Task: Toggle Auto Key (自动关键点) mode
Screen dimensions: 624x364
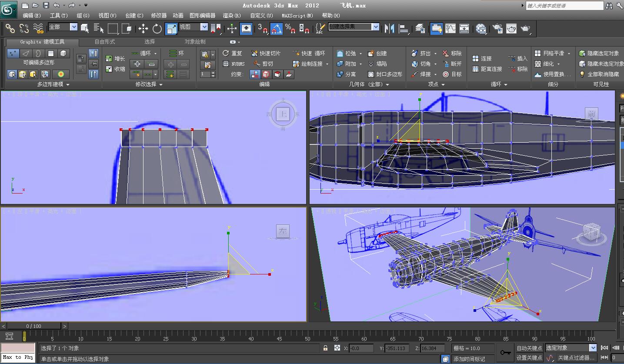Action: (x=529, y=348)
